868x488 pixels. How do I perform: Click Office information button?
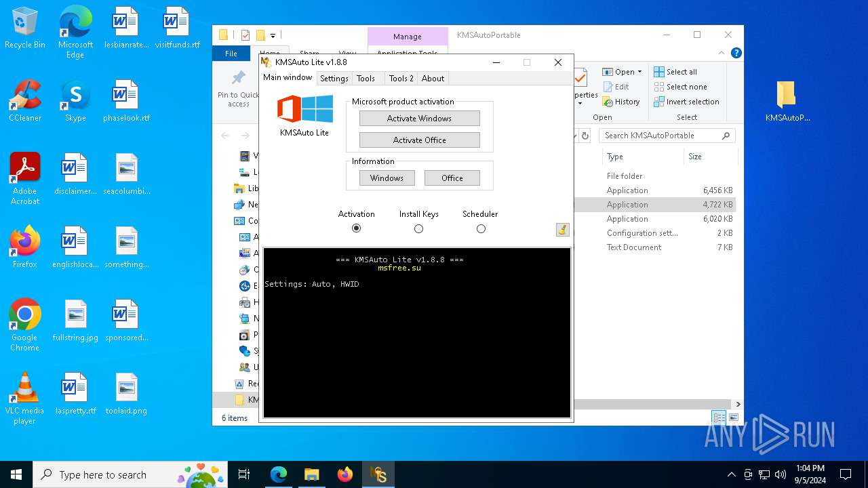[x=452, y=178]
